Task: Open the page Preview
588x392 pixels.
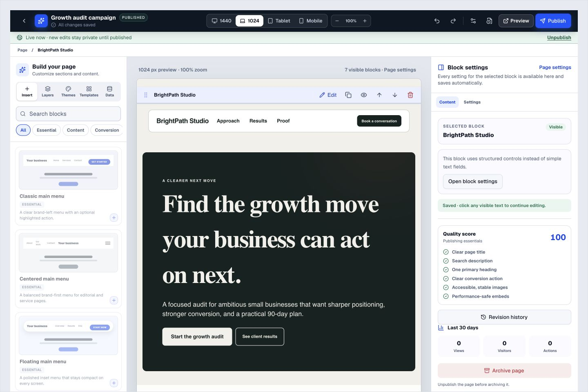Action: coord(516,21)
